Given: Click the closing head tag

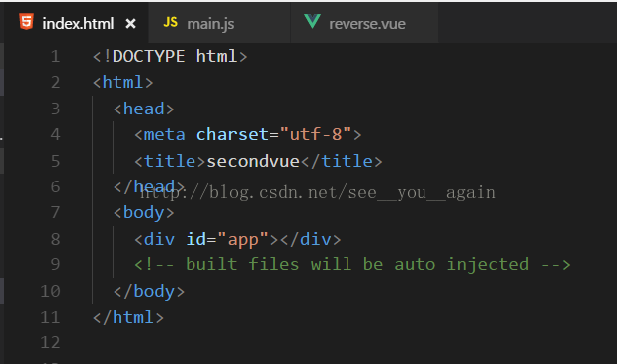Looking at the screenshot, I should tap(149, 186).
